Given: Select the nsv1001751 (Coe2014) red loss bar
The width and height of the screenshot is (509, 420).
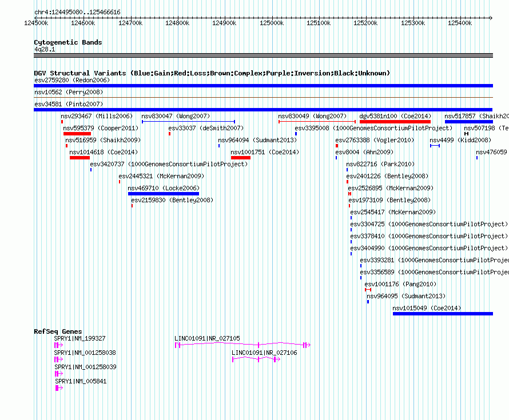Looking at the screenshot, I should tap(241, 158).
